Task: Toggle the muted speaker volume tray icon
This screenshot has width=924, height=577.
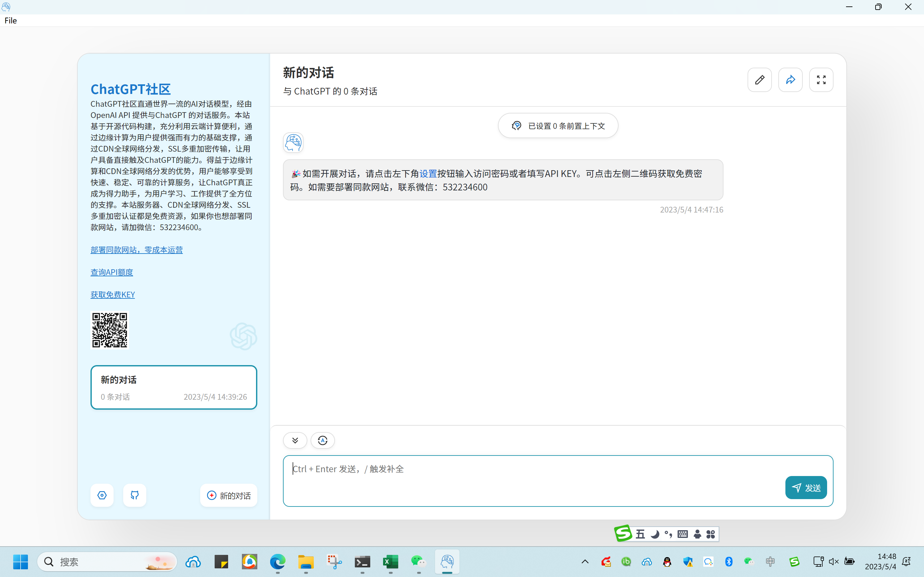Action: pyautogui.click(x=834, y=562)
